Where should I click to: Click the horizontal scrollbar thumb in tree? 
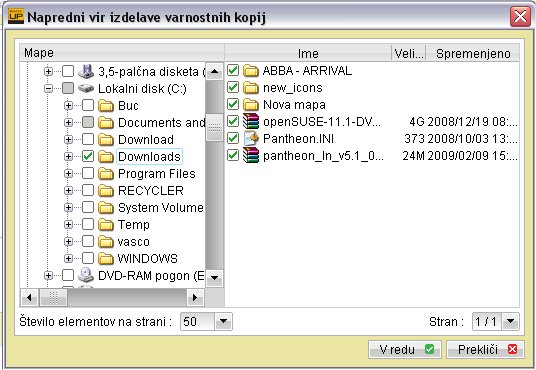click(53, 297)
